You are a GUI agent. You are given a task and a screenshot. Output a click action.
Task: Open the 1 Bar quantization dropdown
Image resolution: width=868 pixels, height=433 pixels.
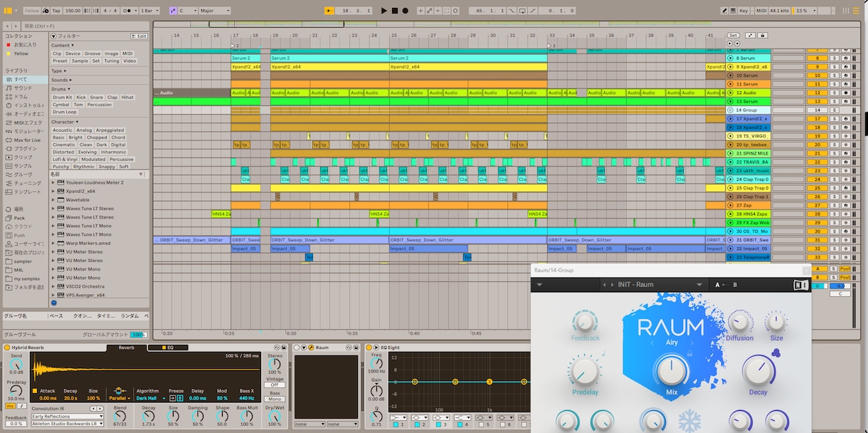[151, 11]
